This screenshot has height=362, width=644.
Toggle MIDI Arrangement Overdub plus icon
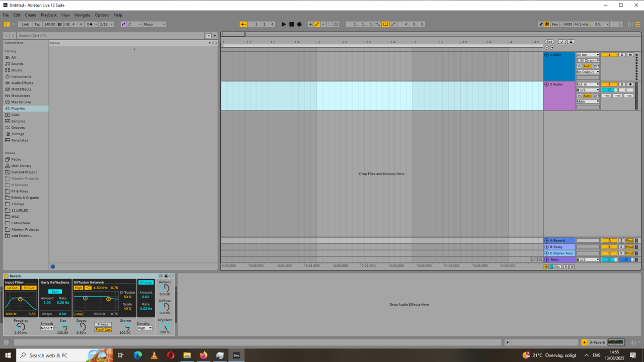310,24
